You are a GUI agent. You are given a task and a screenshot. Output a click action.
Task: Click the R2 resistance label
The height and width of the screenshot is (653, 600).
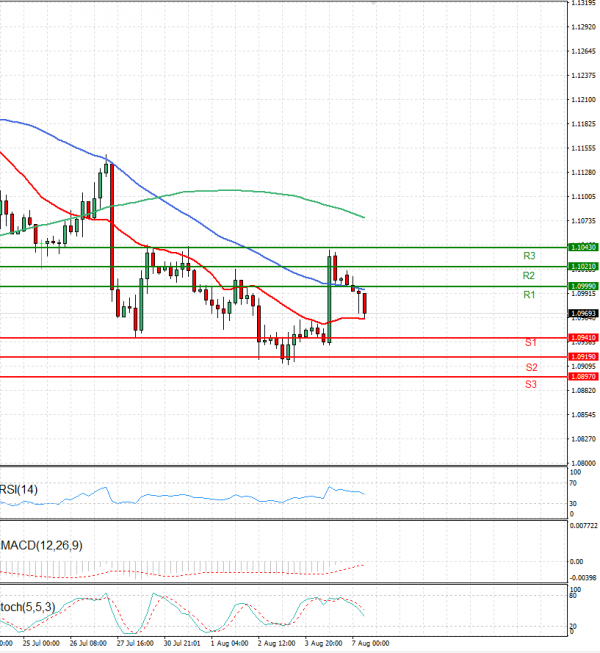click(528, 275)
